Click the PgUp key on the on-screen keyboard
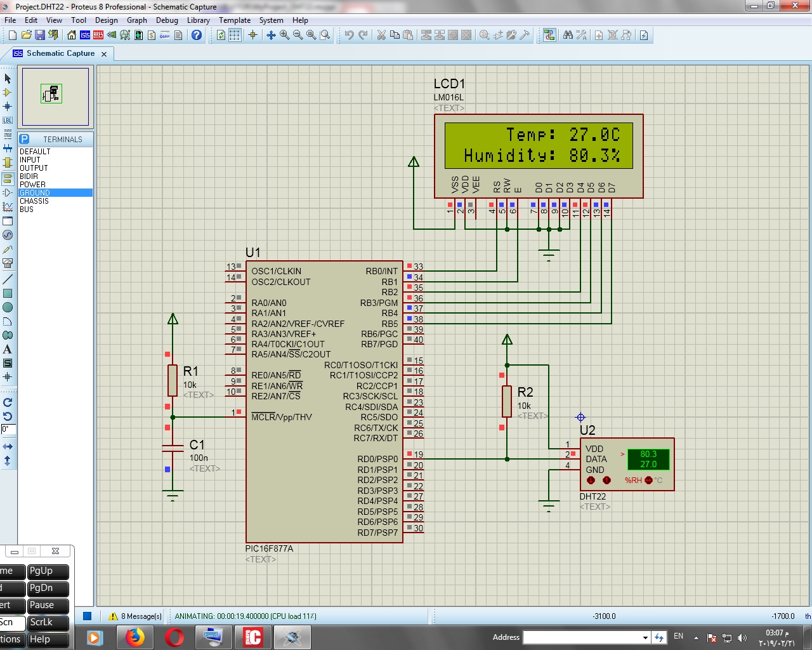 point(48,571)
